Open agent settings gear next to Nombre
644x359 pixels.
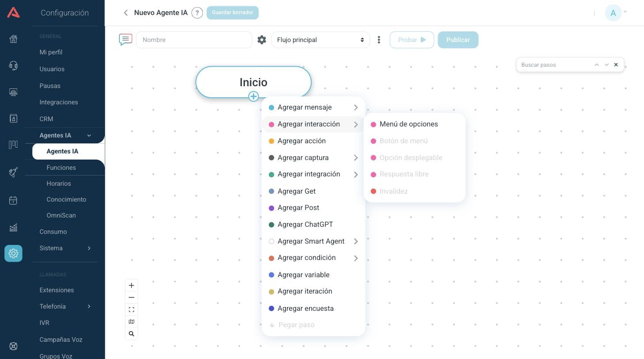(x=262, y=40)
